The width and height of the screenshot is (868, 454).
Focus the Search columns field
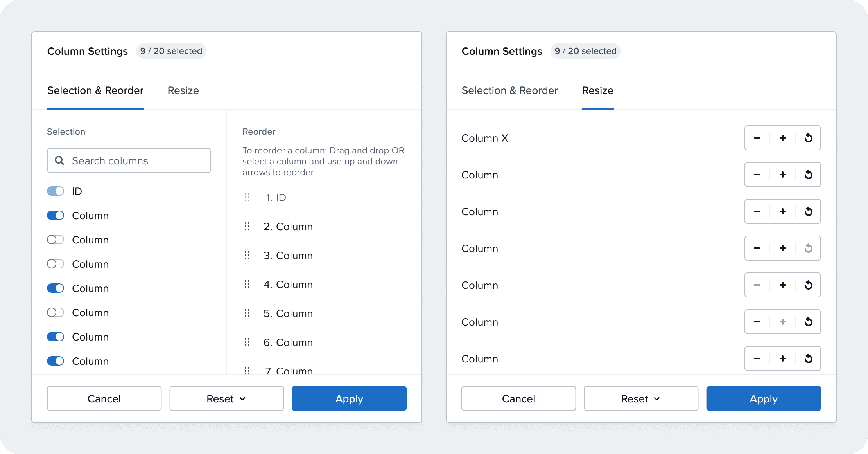click(x=129, y=160)
